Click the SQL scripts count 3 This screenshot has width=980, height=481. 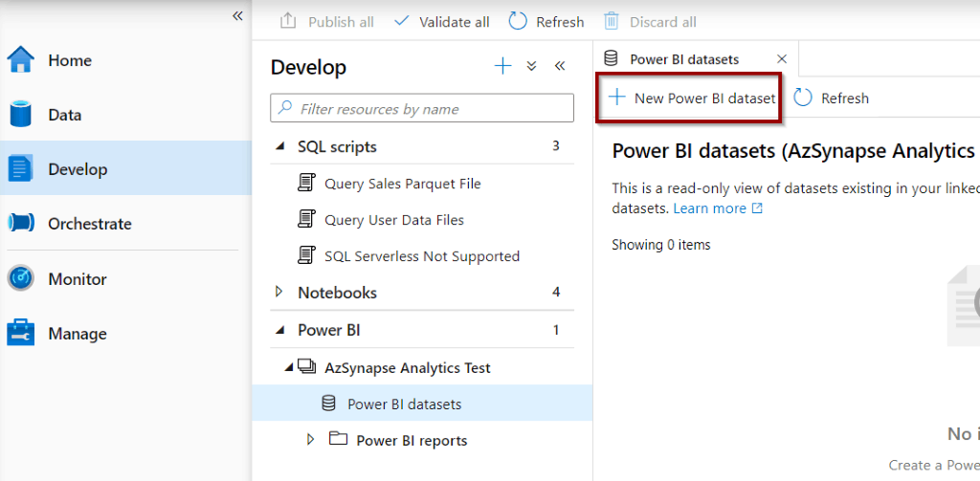556,146
